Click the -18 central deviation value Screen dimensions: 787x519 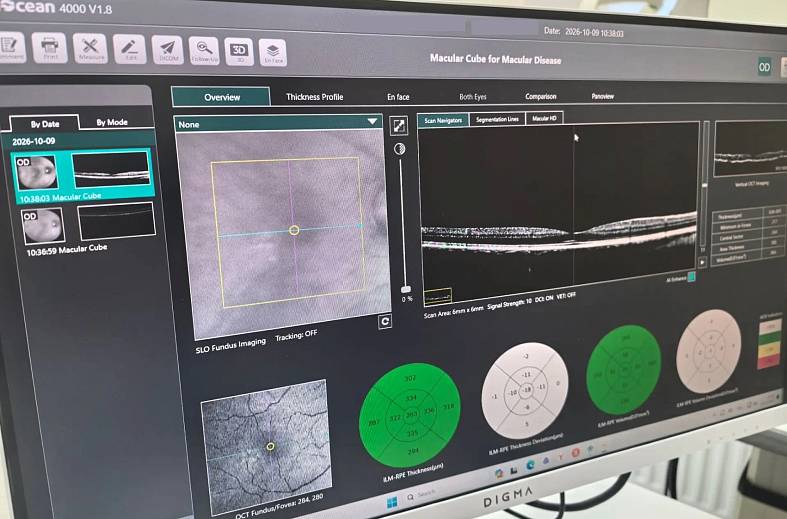(x=526, y=390)
